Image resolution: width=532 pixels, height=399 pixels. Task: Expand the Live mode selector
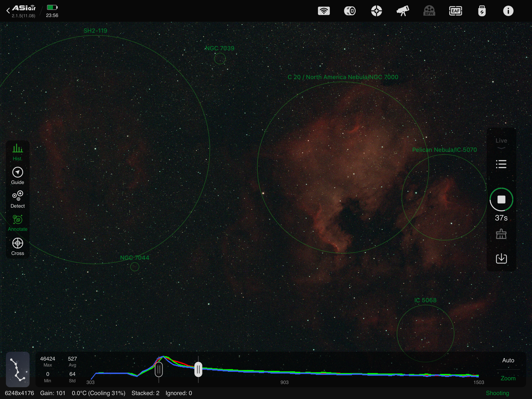tap(501, 143)
